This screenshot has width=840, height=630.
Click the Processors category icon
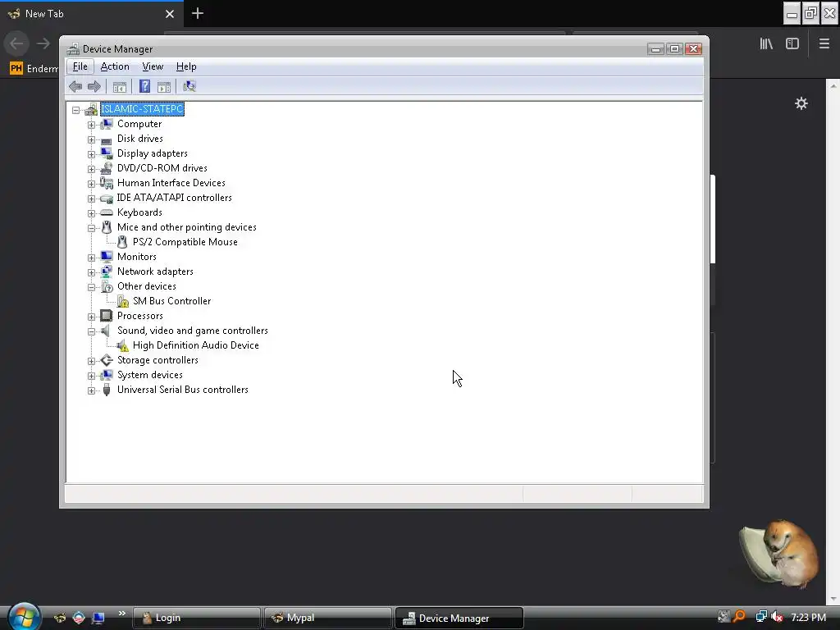107,316
